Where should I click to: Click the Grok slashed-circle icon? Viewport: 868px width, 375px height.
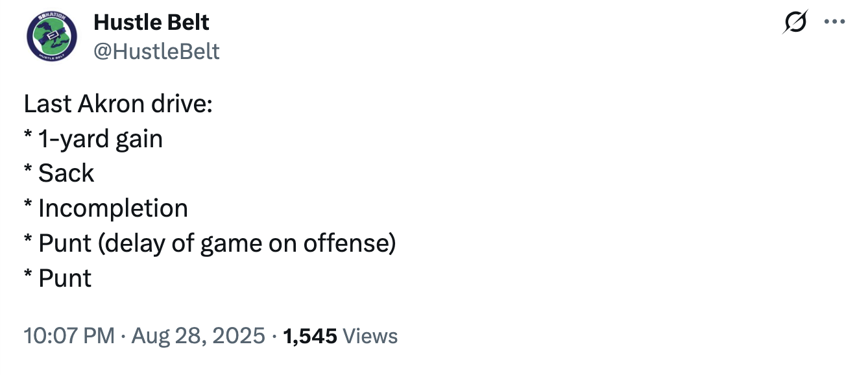795,22
